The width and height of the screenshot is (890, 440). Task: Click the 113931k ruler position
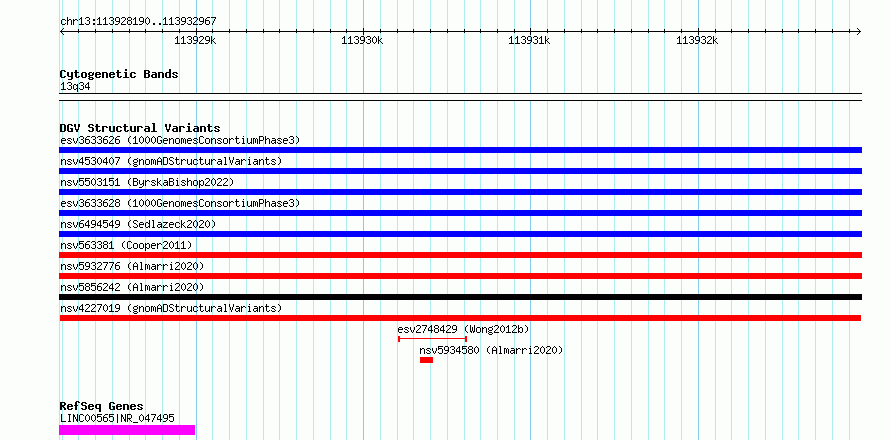530,40
